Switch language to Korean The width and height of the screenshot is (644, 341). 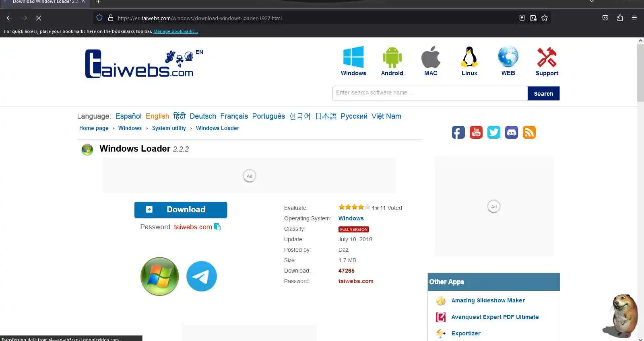coord(300,116)
